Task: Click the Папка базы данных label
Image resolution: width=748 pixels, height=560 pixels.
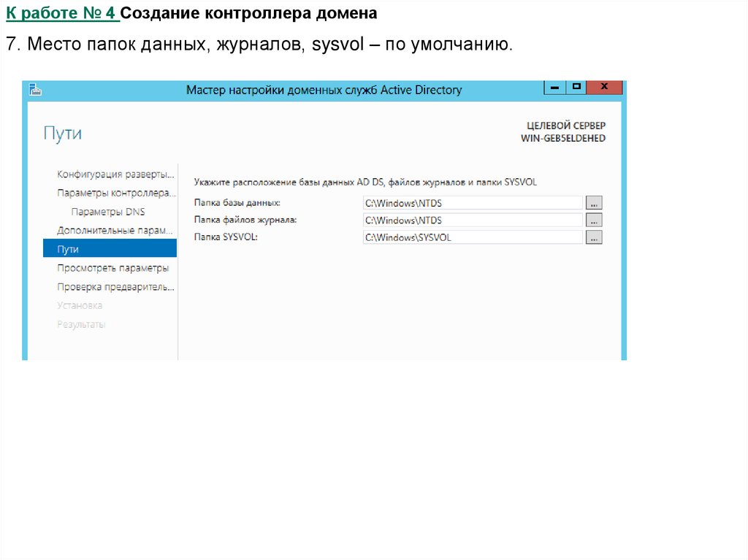Action: point(237,203)
